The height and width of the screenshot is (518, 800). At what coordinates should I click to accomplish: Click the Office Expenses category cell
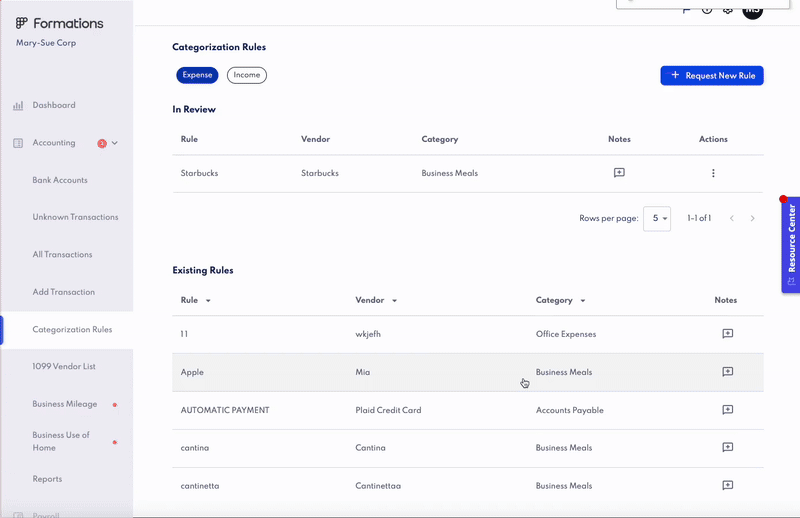point(566,334)
